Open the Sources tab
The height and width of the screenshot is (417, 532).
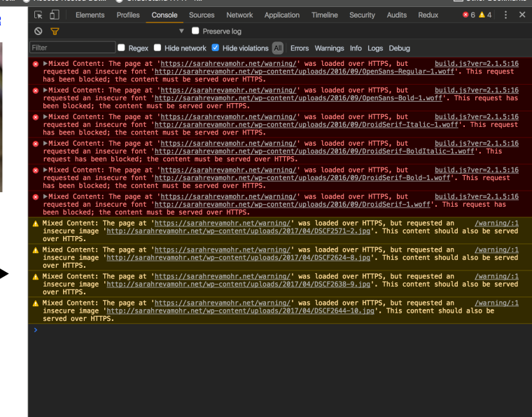(202, 15)
